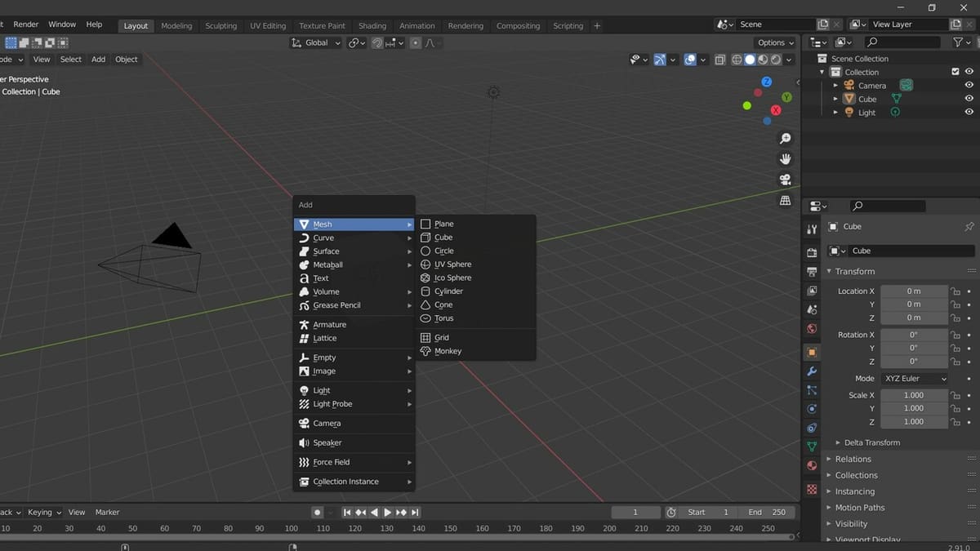Viewport: 980px width, 551px height.
Task: Switch to the Scripting workspace tab
Action: point(568,25)
